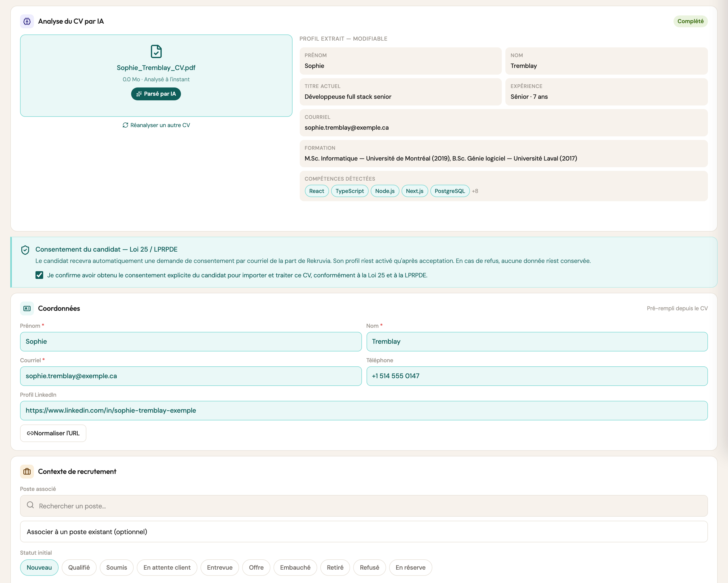This screenshot has height=583, width=728.
Task: Click the Prénom input in Coordonnées
Action: point(191,341)
